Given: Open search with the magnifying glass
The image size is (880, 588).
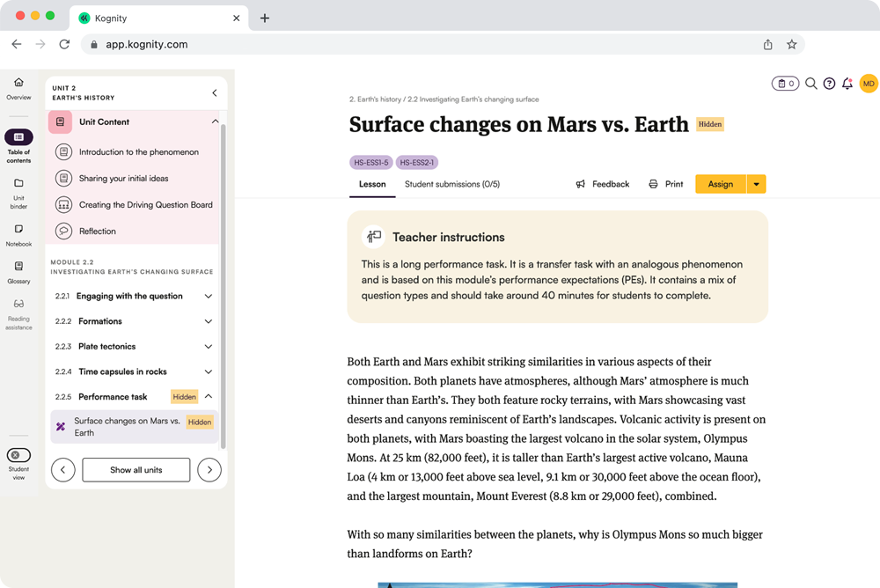Looking at the screenshot, I should (x=811, y=83).
